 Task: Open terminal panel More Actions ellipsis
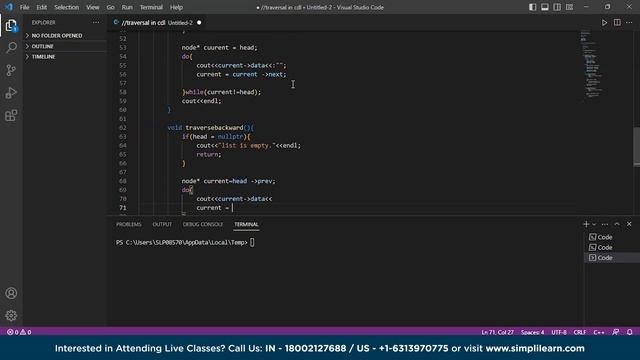click(x=605, y=224)
